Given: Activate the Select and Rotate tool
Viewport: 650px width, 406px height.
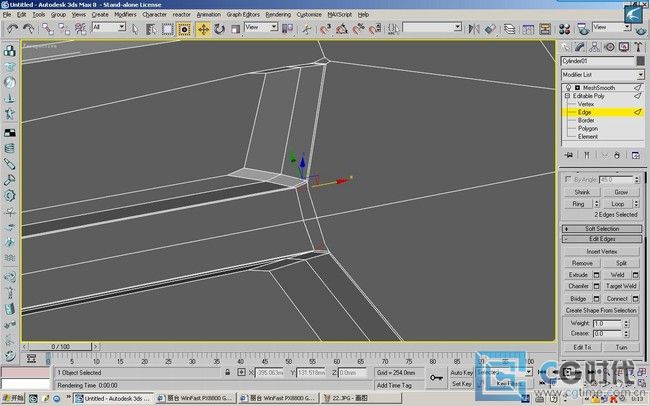Looking at the screenshot, I should point(219,29).
